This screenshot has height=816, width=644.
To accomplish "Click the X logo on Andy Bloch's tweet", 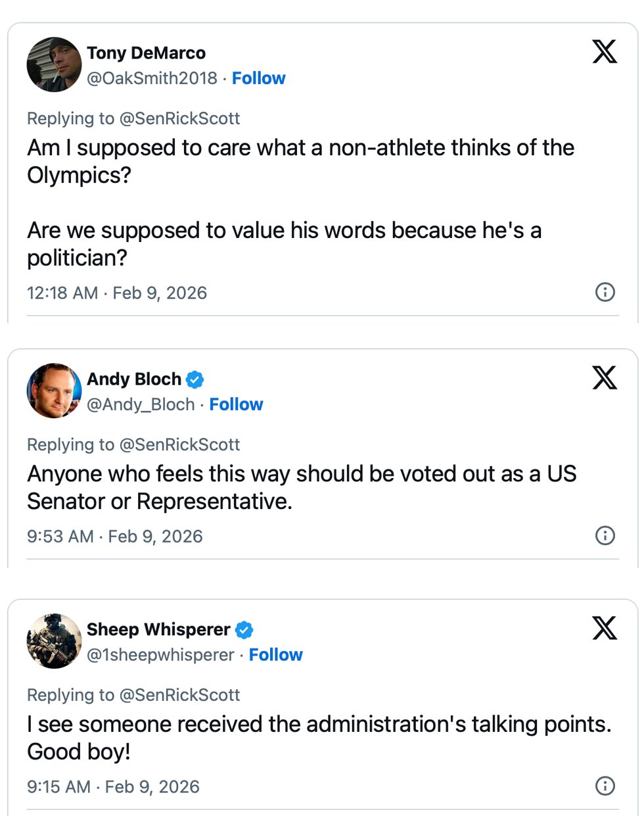I will click(604, 377).
